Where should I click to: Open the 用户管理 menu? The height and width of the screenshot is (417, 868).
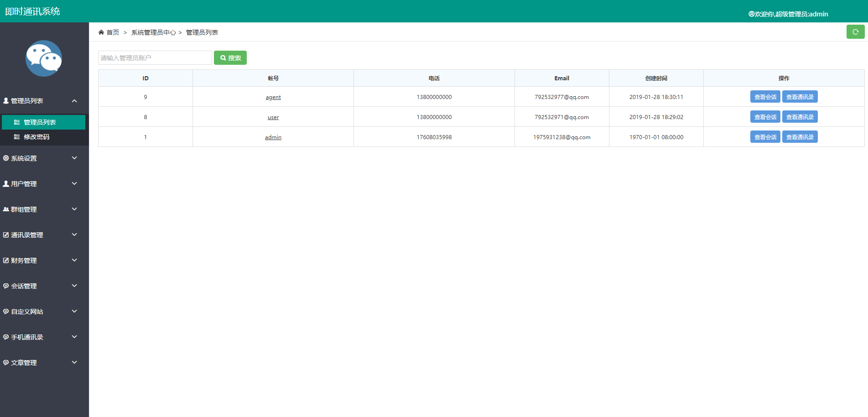44,184
